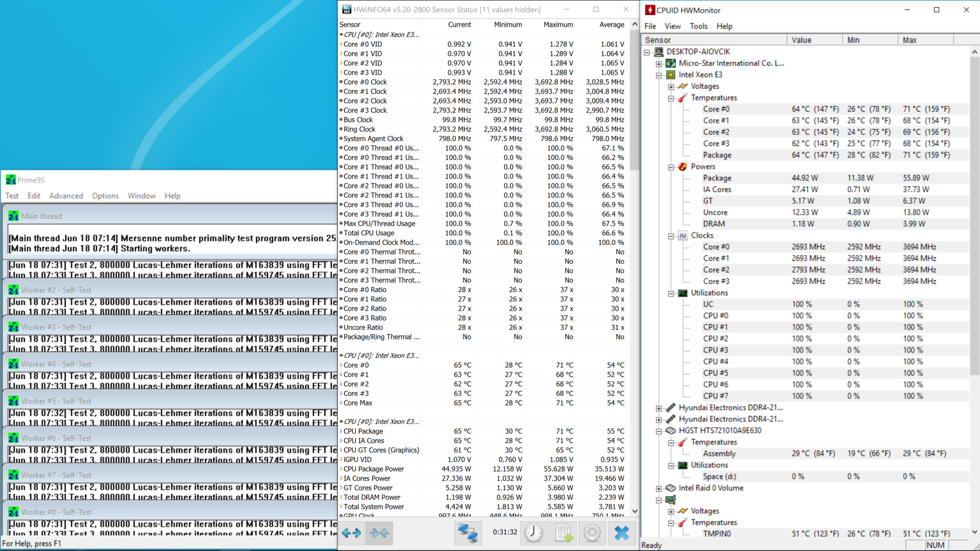Viewport: 980px width, 551px height.
Task: Expand the Micro-Star International node
Action: point(659,64)
